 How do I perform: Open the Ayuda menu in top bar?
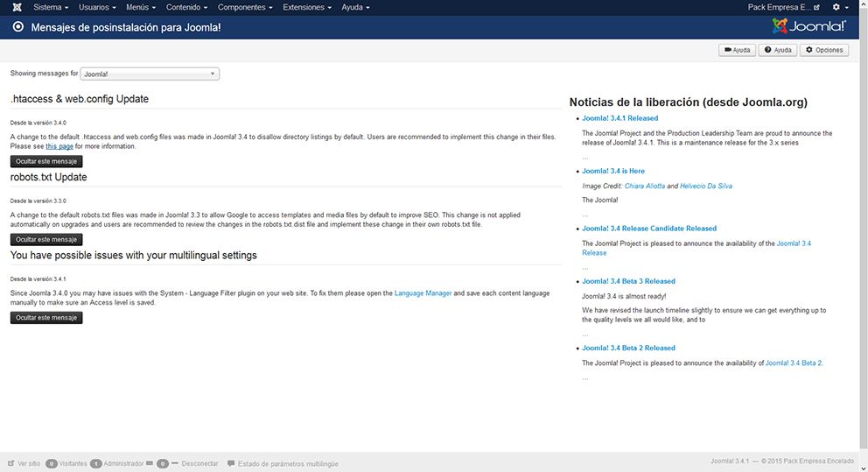tap(355, 7)
